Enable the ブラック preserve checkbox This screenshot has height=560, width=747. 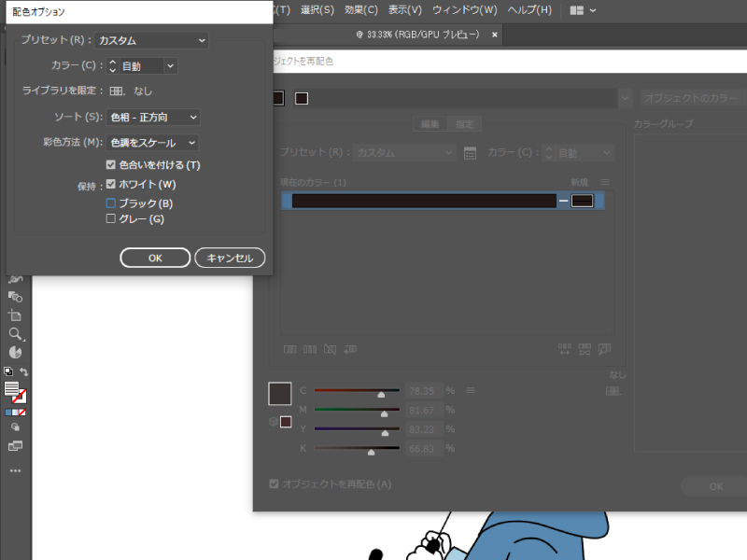111,203
